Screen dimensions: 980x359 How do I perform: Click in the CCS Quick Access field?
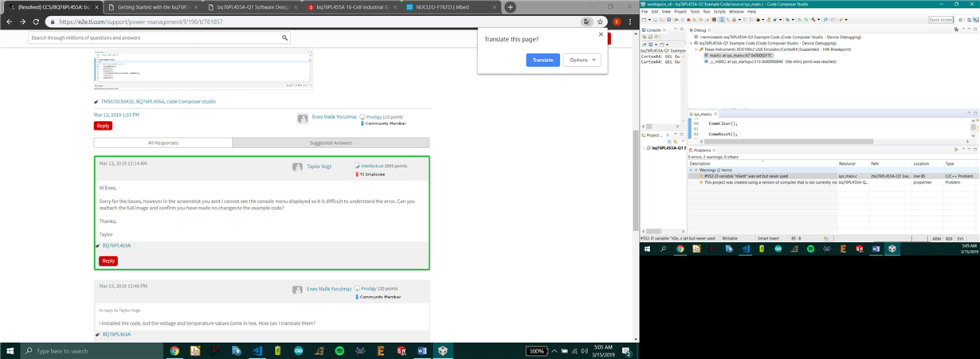940,20
